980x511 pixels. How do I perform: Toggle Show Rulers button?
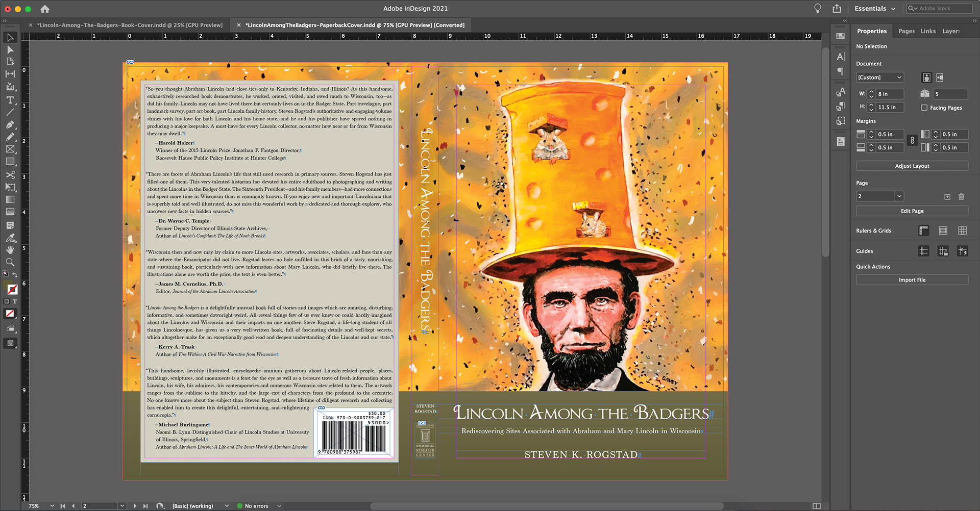923,231
